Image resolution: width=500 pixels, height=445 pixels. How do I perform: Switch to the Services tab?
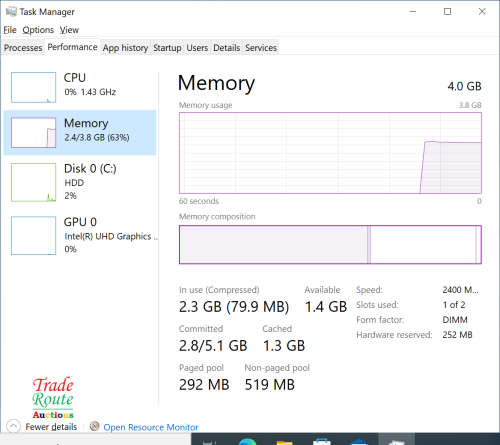coord(261,48)
